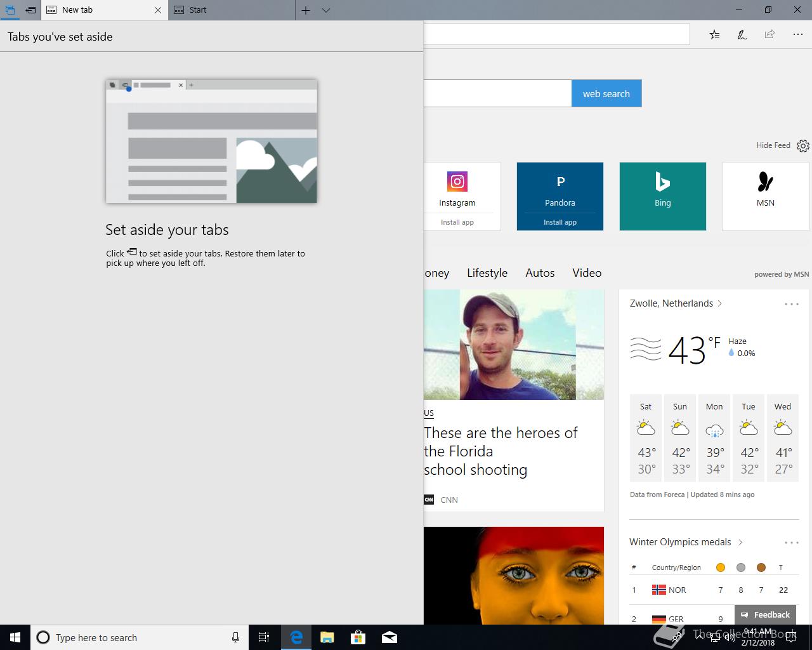Open the Favorites hub star icon
812x650 pixels.
click(714, 34)
